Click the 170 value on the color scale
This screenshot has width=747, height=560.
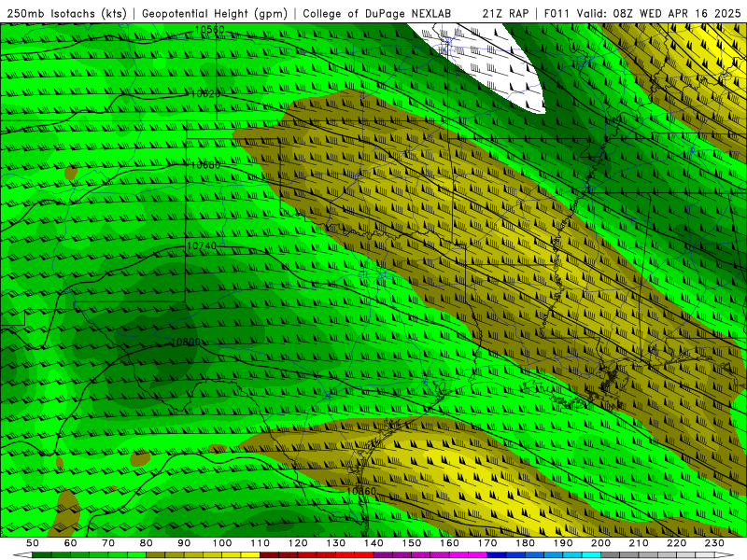[487, 543]
